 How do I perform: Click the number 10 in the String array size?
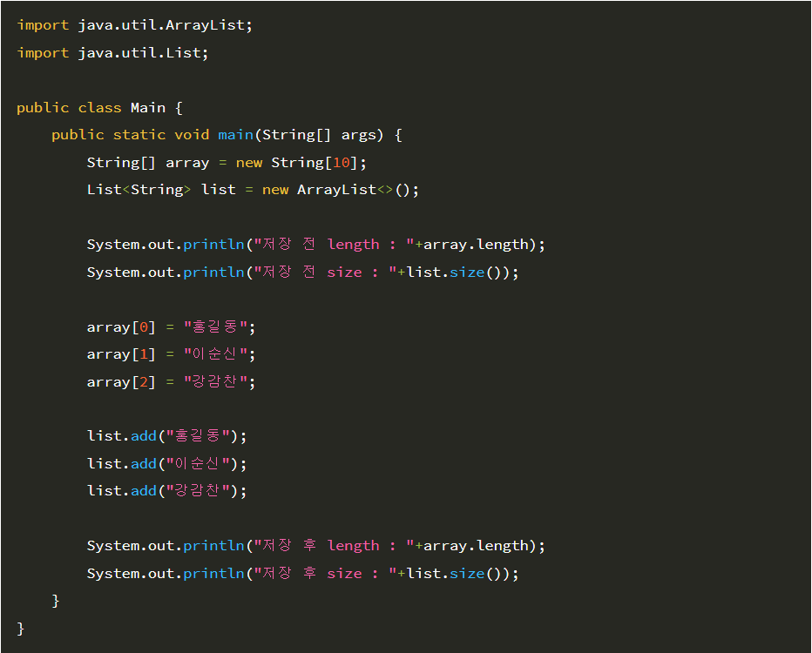[342, 163]
